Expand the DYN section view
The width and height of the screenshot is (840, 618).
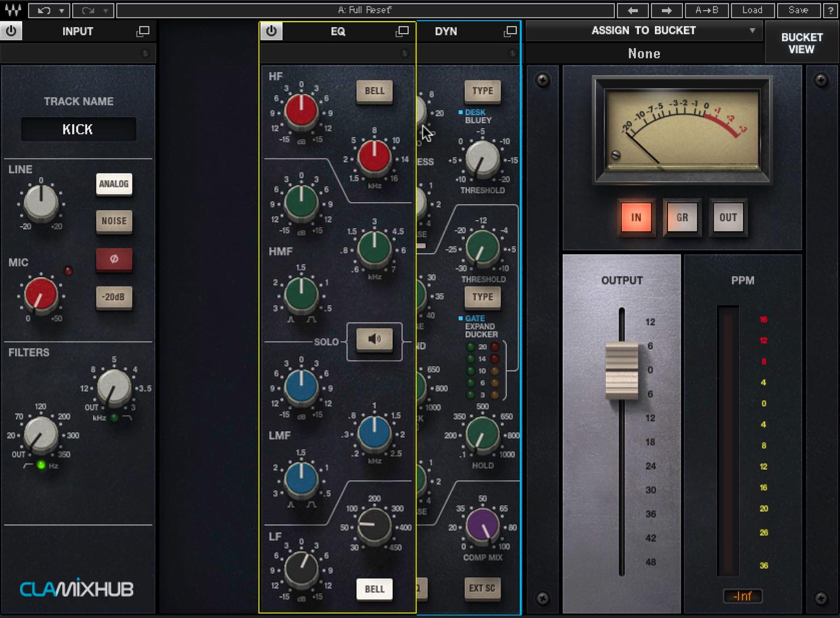click(x=510, y=32)
